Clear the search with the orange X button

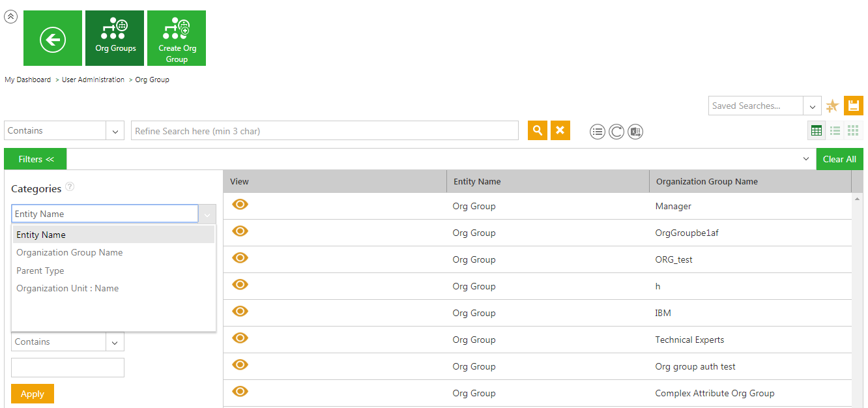(x=560, y=130)
